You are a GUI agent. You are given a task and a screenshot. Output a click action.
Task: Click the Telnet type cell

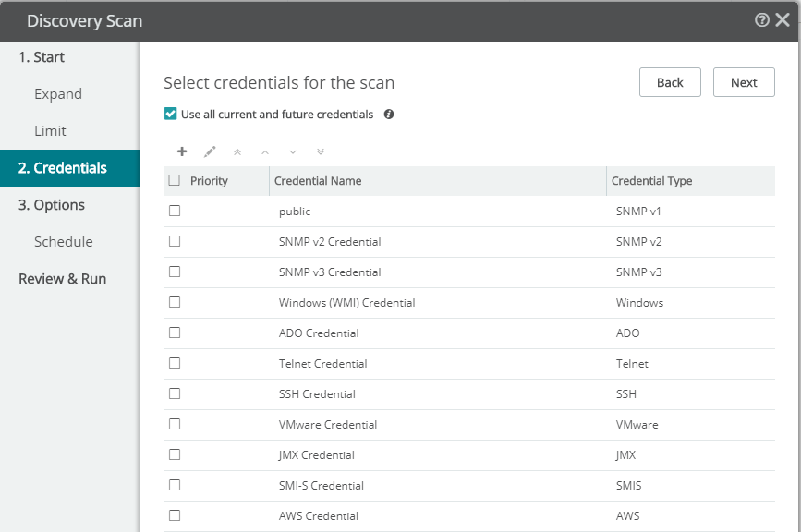pos(632,364)
